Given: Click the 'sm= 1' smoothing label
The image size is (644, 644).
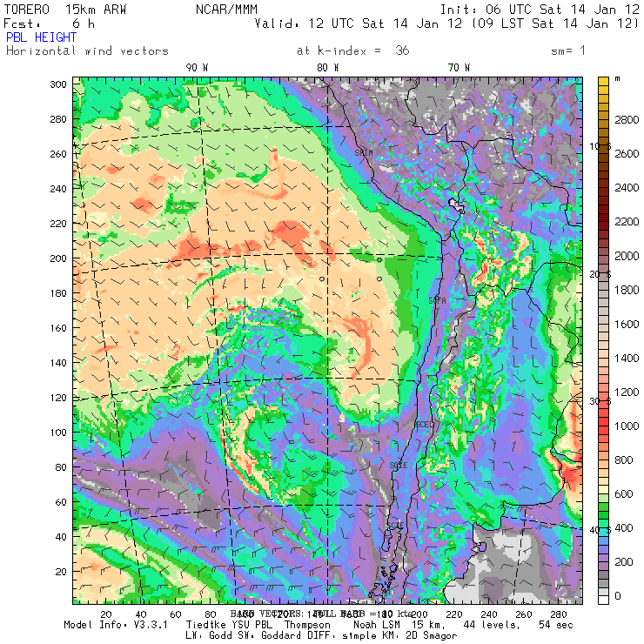Looking at the screenshot, I should (x=568, y=51).
